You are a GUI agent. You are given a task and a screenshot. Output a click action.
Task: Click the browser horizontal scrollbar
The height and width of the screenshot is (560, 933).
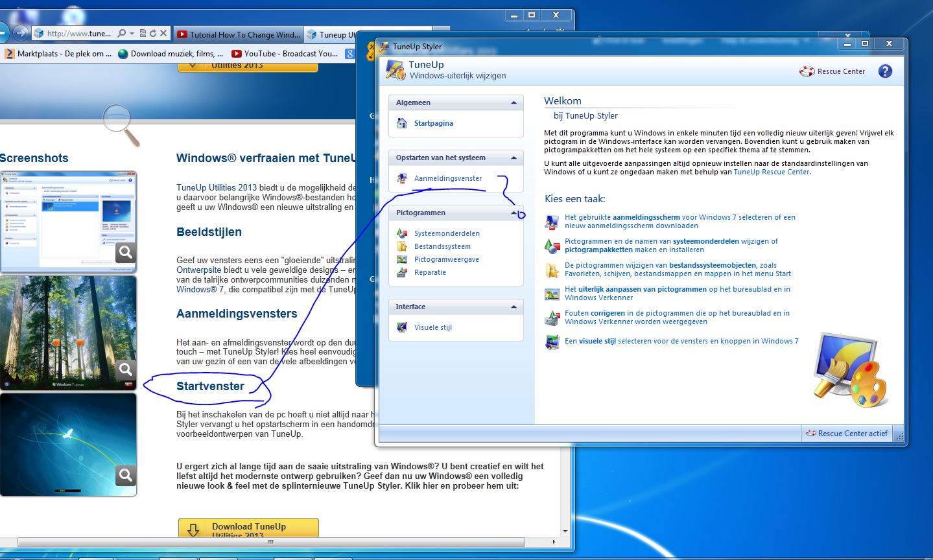(272, 542)
